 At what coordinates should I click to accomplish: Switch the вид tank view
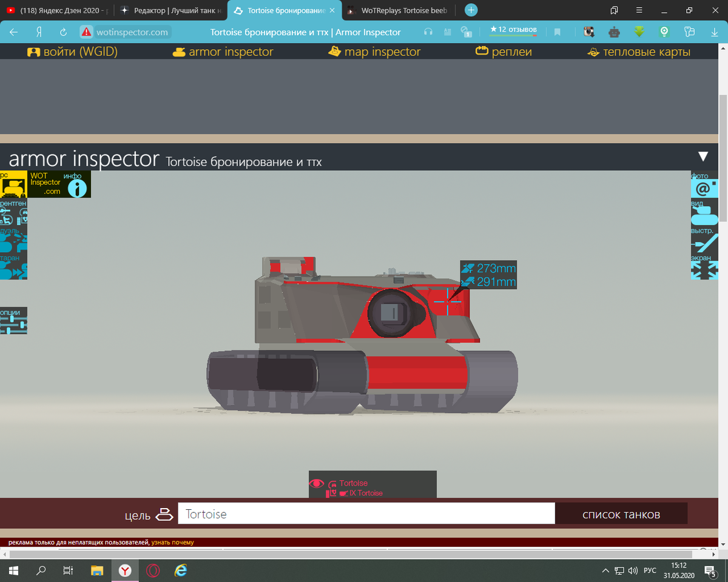704,212
